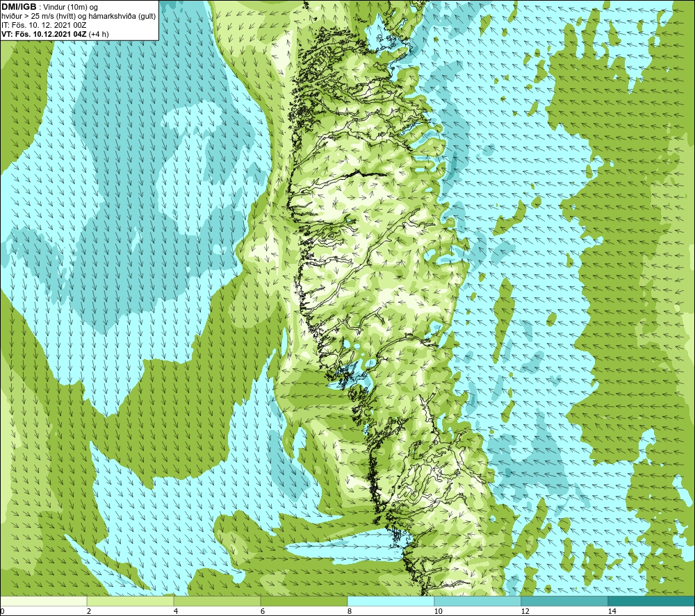Viewport: 695px width, 616px height.
Task: Click the legend value label '2'
Action: (x=89, y=611)
